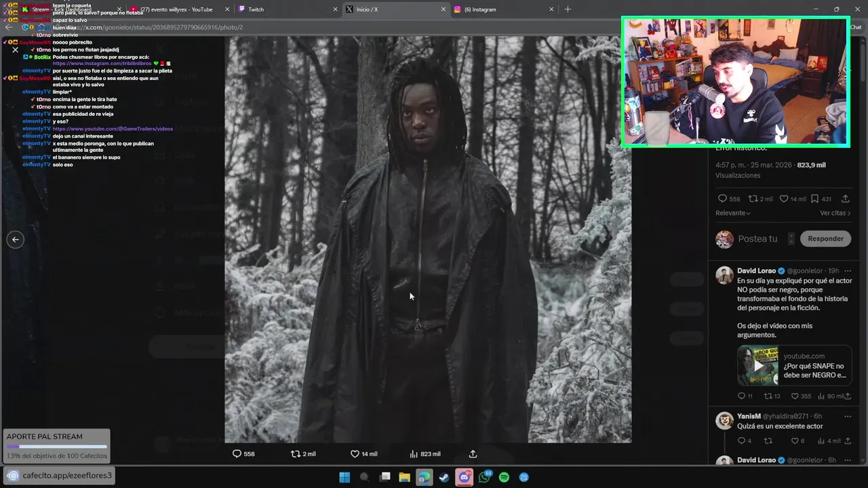Open more options on David Lorao 19h reply

click(848, 270)
